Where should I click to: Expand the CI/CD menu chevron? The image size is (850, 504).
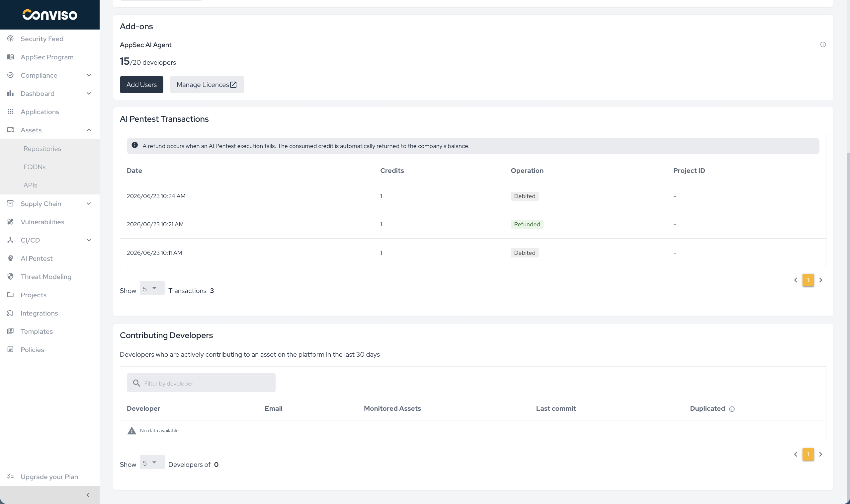coord(89,240)
